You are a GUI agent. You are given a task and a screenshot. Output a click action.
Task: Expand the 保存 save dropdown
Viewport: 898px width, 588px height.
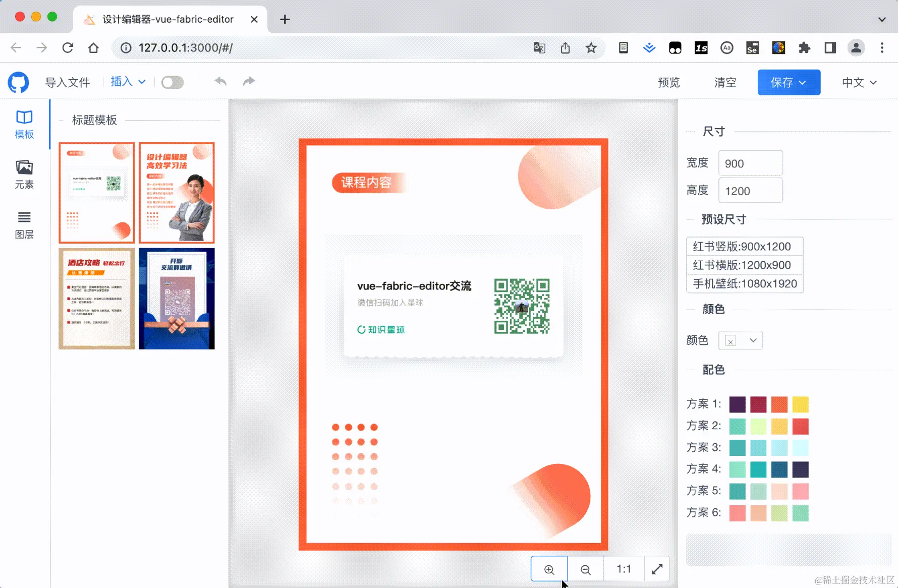(x=789, y=82)
